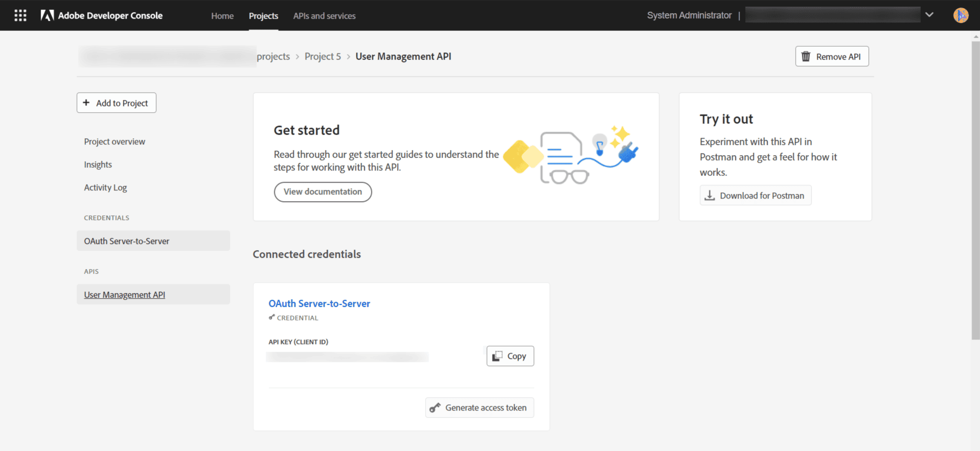Screen dimensions: 980x451
Task: Open Insights in the sidebar
Action: (98, 164)
